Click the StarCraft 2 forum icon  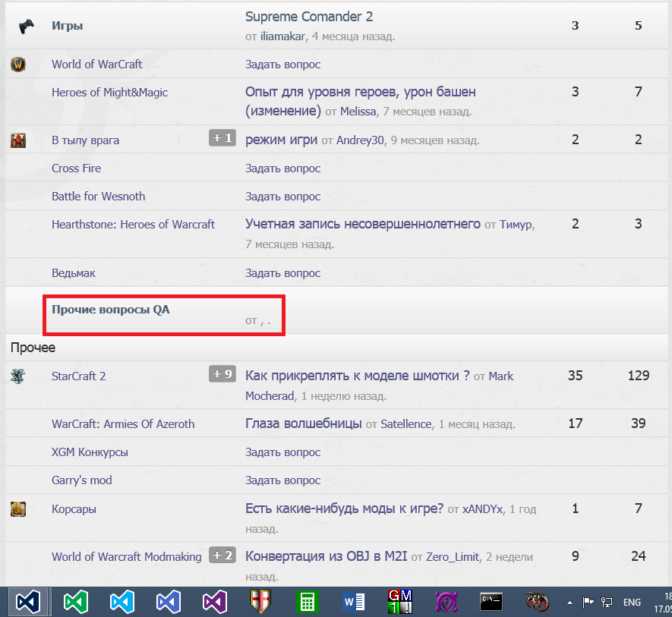click(x=18, y=376)
